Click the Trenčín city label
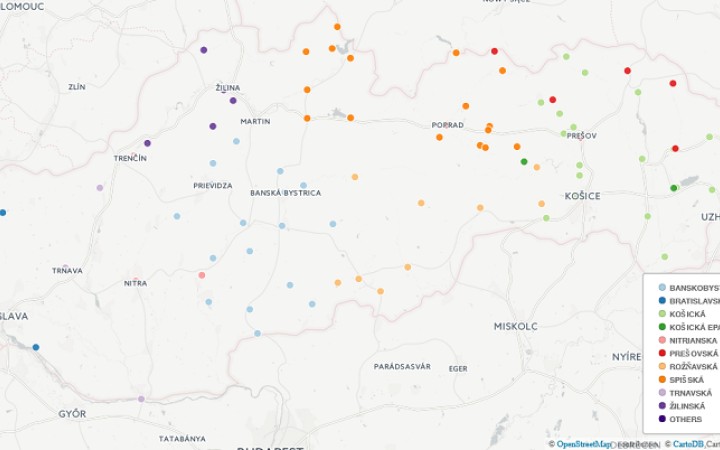 tap(130, 158)
